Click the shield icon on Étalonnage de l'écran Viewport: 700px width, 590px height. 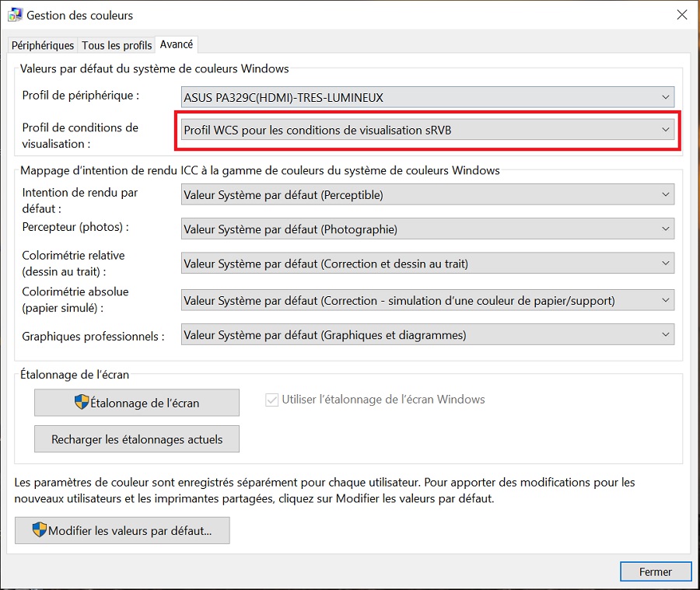(x=82, y=402)
